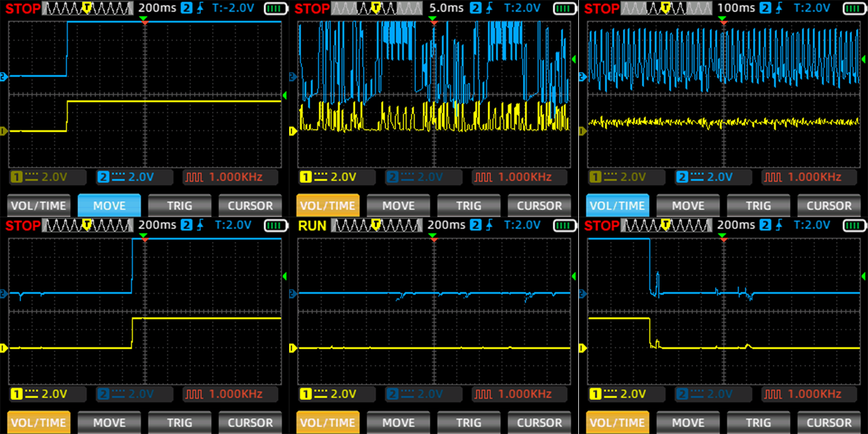Click 200ms timebase in the RUN screen
This screenshot has height=434, width=868.
coord(446,225)
